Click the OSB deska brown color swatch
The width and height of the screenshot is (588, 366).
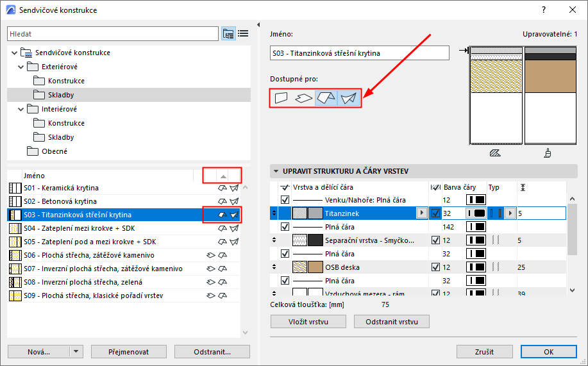[x=315, y=267]
